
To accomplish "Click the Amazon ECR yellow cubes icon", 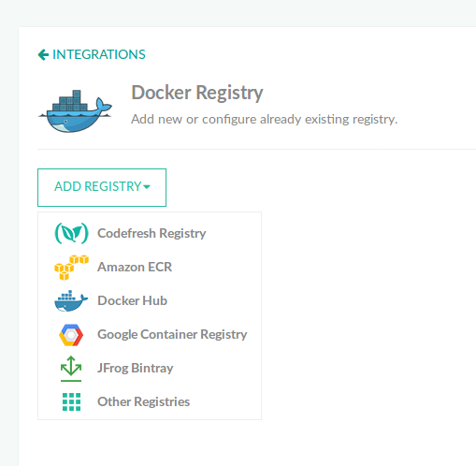I will coord(71,268).
